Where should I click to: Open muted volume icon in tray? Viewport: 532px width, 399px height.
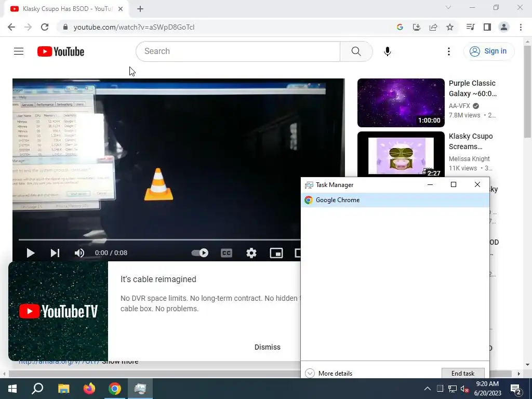(x=465, y=389)
